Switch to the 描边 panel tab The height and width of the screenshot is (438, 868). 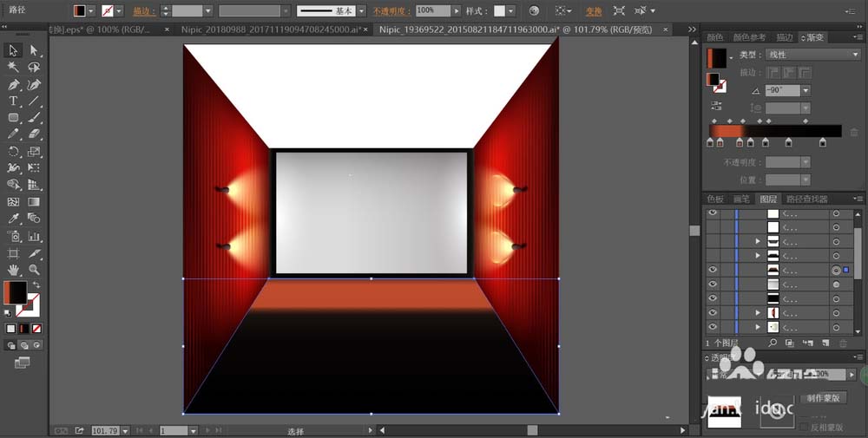pyautogui.click(x=785, y=37)
